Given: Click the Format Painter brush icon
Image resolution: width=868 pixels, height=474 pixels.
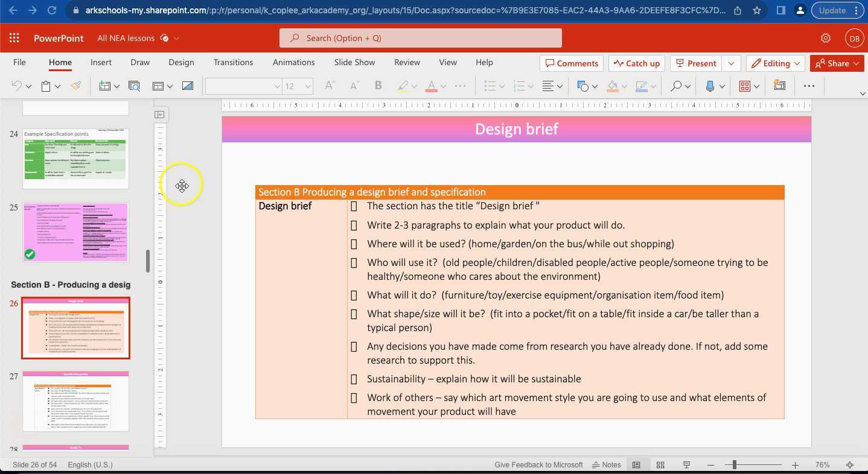Looking at the screenshot, I should click(75, 86).
